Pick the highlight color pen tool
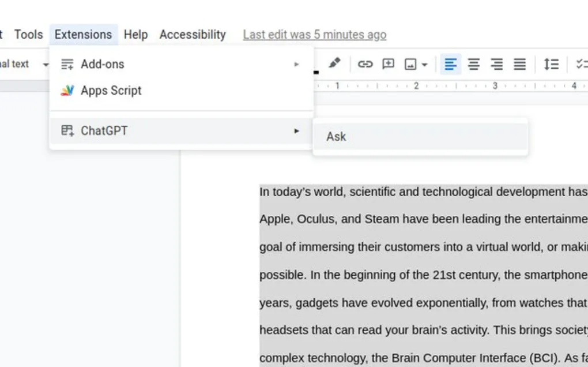Viewport: 588px width, 367px height. pos(334,63)
